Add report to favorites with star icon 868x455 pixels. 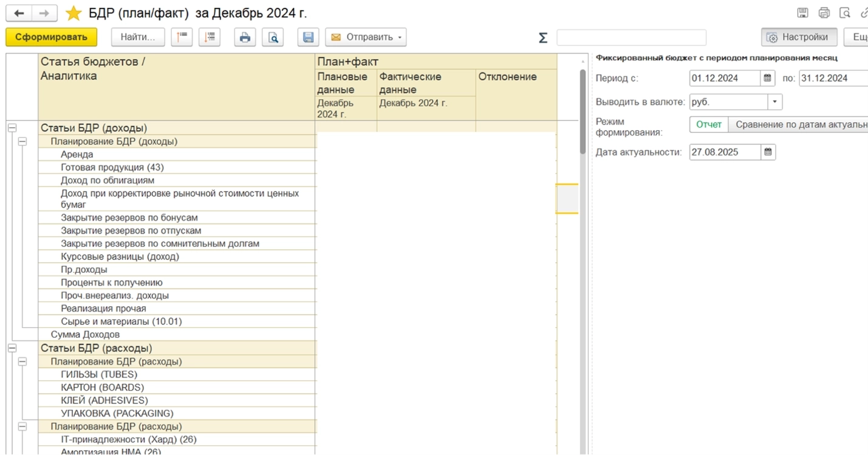73,13
